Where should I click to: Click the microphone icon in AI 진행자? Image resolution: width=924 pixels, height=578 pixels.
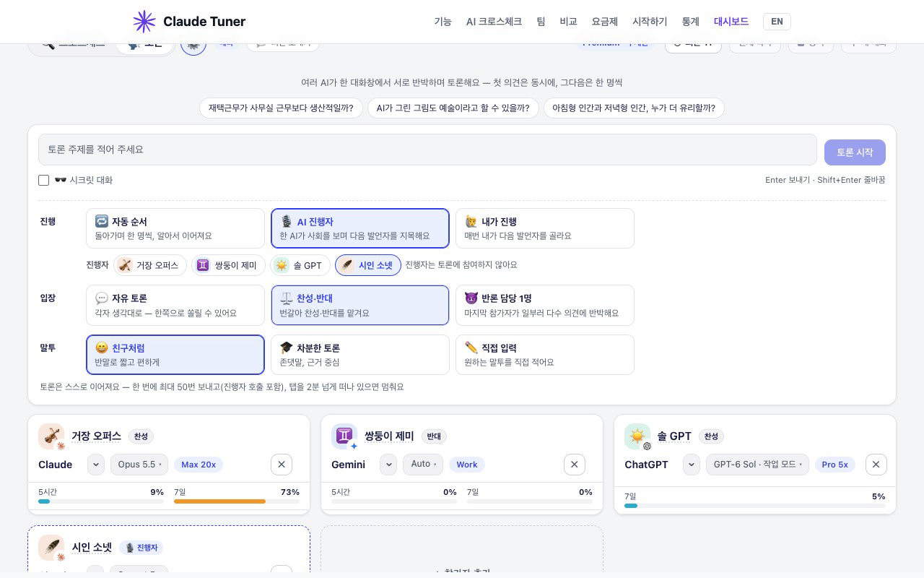[x=287, y=222]
